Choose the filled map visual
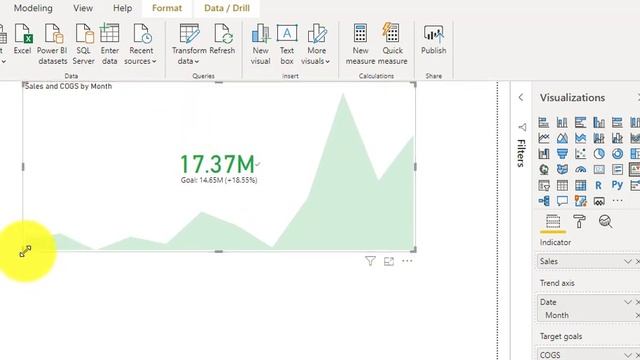Screen dimensions: 640x360 point(562,169)
